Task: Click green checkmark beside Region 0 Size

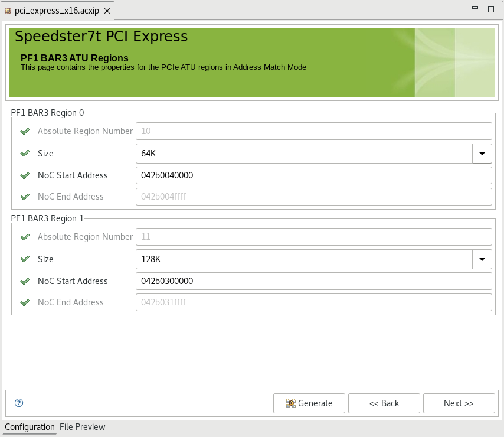Action: coord(25,154)
